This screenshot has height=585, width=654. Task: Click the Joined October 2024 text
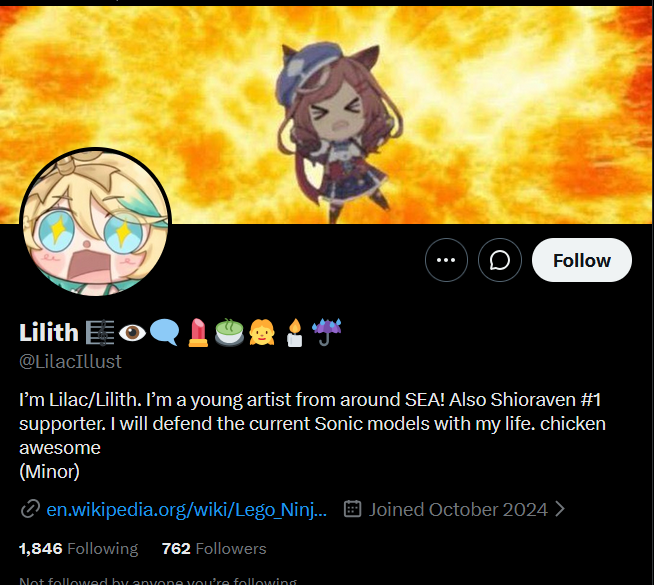(x=458, y=510)
